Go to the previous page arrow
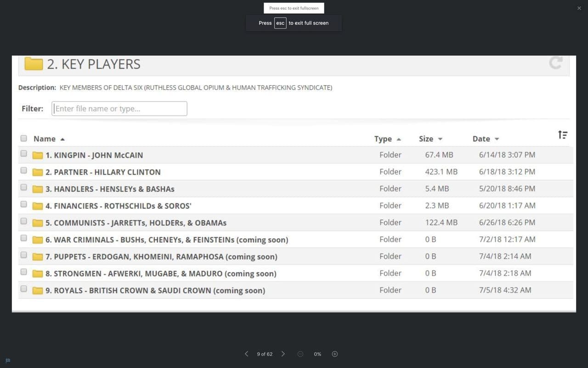The width and height of the screenshot is (588, 368). pos(247,354)
